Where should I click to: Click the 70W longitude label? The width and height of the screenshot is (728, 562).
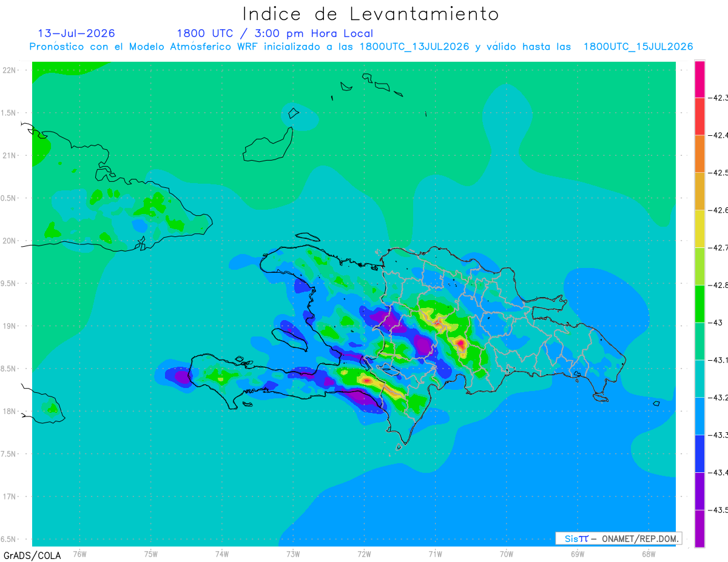(x=506, y=553)
